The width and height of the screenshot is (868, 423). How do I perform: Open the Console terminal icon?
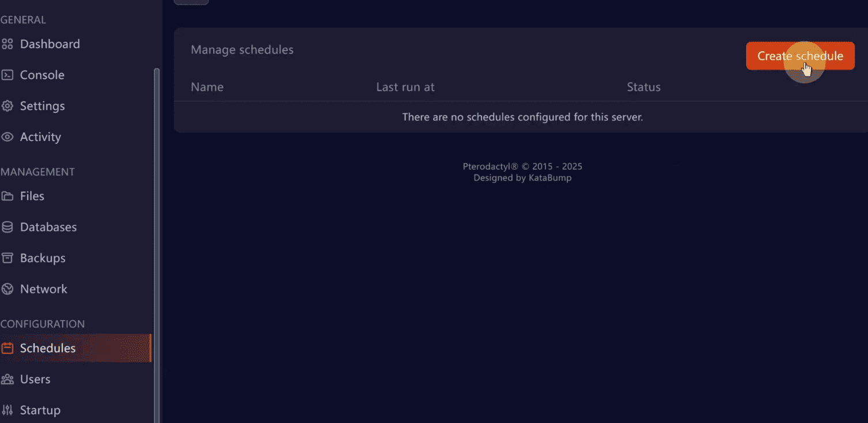pyautogui.click(x=7, y=75)
